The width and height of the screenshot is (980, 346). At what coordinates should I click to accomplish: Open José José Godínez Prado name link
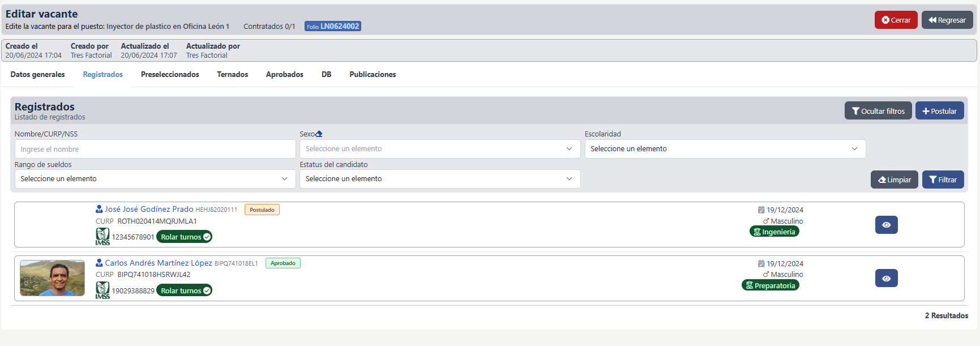[149, 209]
